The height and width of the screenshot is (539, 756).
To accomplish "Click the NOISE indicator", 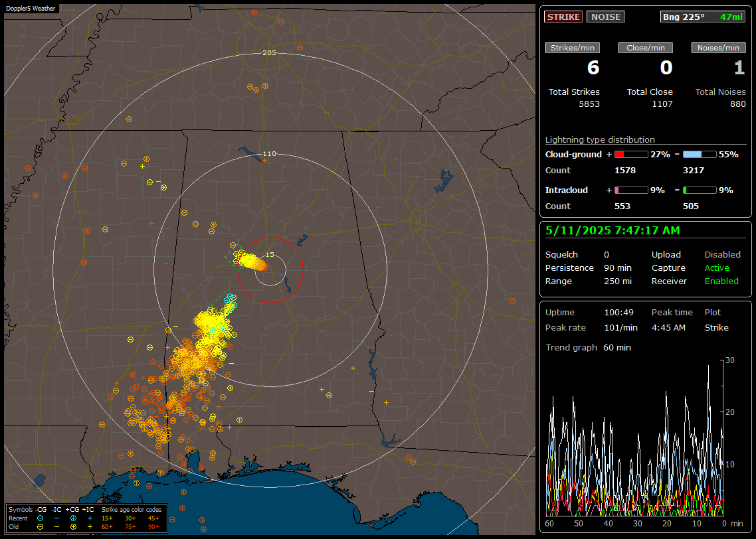I will click(x=606, y=17).
